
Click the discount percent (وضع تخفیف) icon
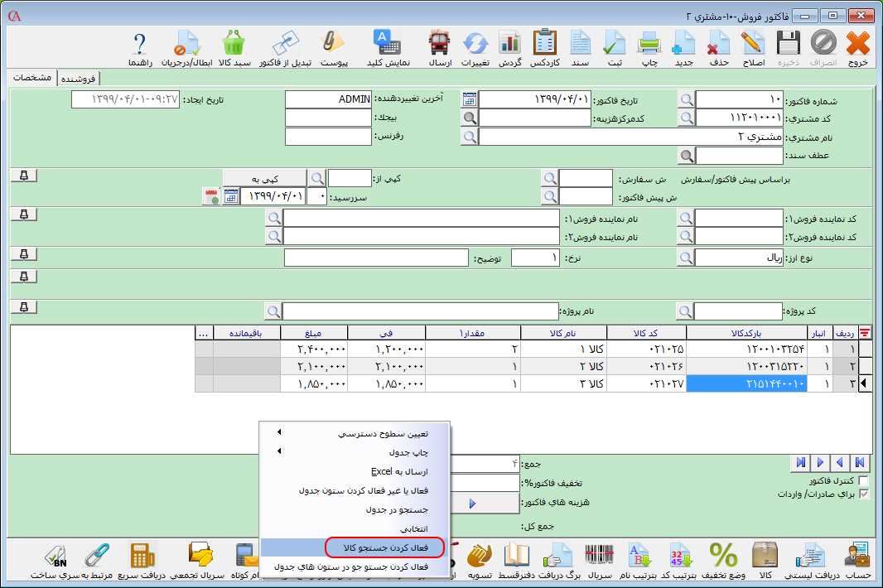point(723,561)
